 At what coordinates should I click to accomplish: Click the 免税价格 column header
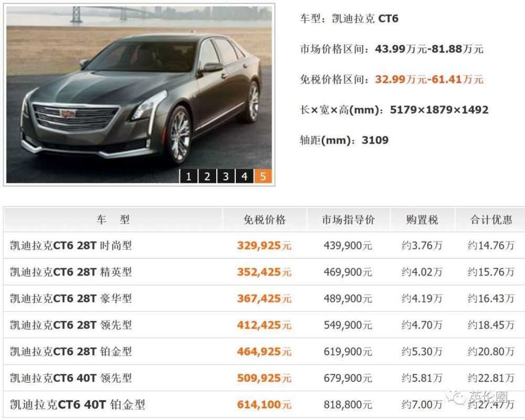265,220
